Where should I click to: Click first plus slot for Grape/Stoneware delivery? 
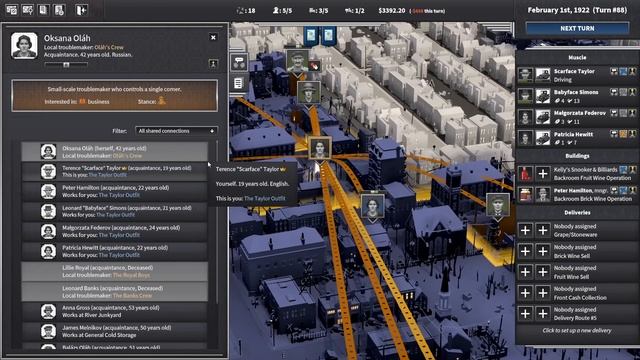[x=525, y=230]
